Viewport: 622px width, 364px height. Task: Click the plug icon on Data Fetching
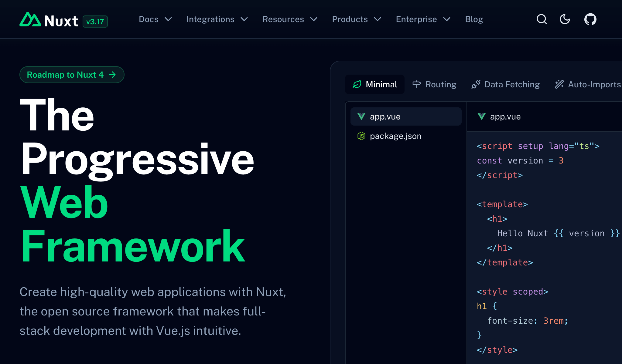[x=476, y=84]
